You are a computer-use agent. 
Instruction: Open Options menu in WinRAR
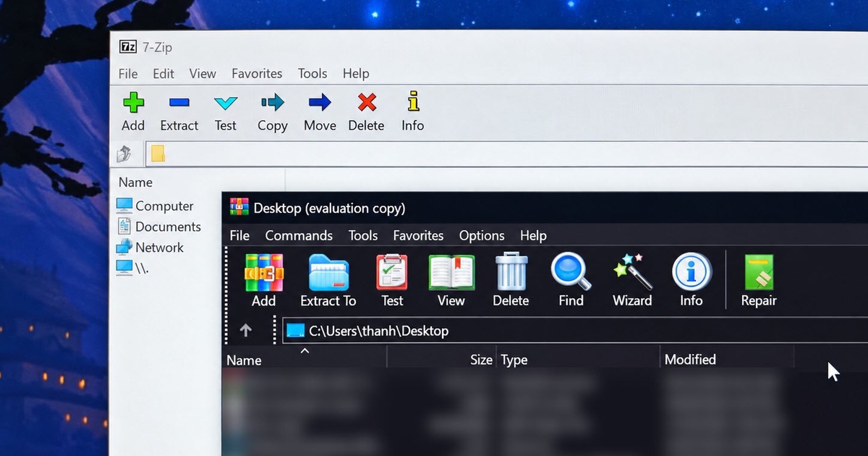click(x=482, y=235)
